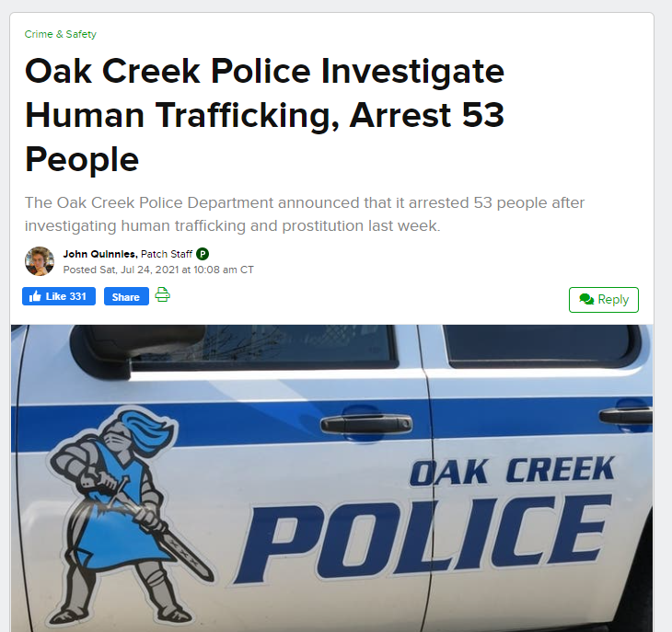The width and height of the screenshot is (672, 632).
Task: Click the green print icon
Action: [162, 295]
